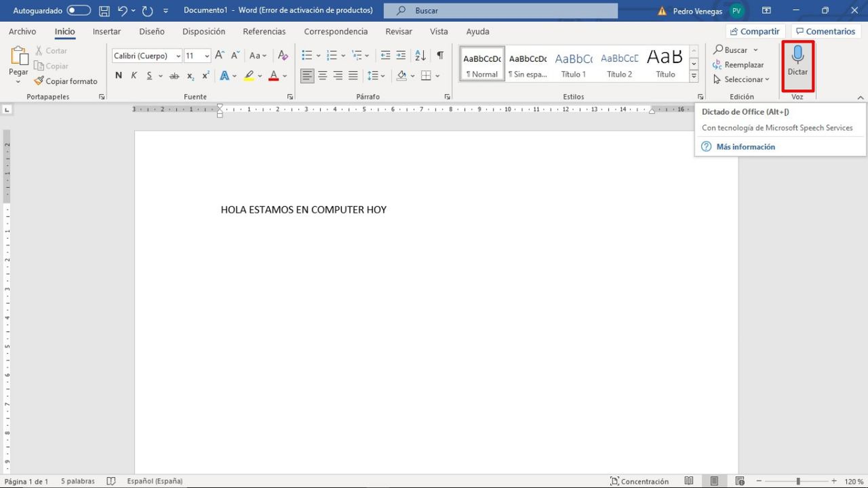
Task: Click the Concentración mode button
Action: [x=639, y=481]
